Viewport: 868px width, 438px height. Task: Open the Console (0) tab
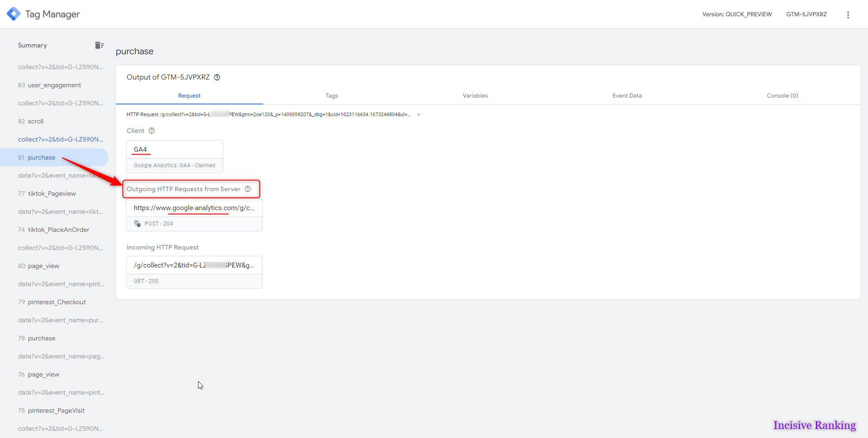[783, 95]
